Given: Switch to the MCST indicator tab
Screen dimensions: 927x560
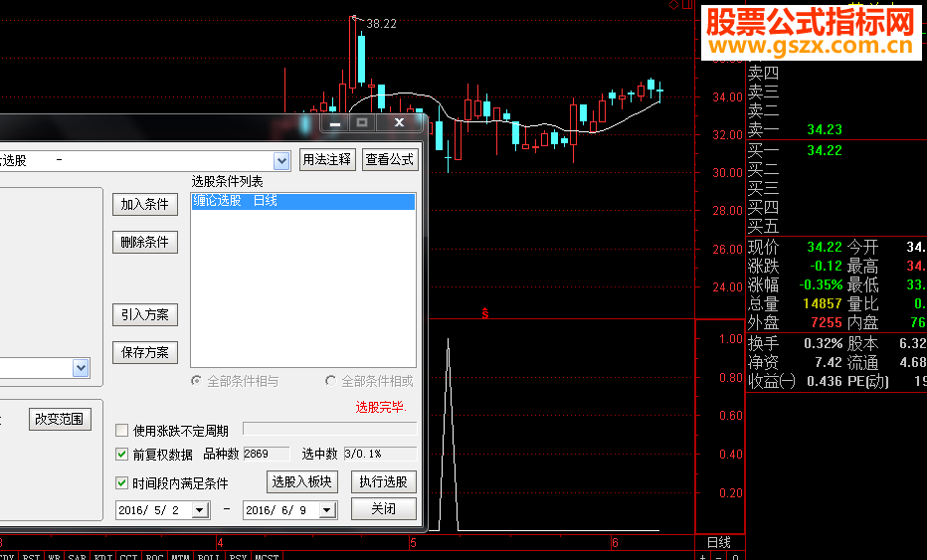Looking at the screenshot, I should tap(267, 556).
